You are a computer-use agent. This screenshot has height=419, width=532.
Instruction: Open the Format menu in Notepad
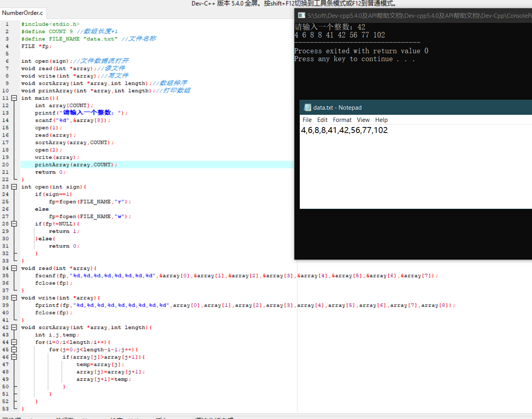tap(342, 120)
